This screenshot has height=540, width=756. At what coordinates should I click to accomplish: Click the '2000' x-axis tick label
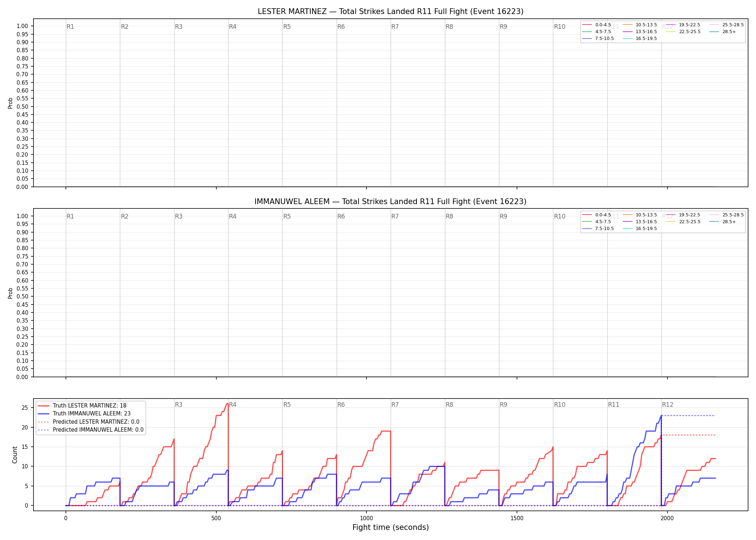tap(667, 518)
